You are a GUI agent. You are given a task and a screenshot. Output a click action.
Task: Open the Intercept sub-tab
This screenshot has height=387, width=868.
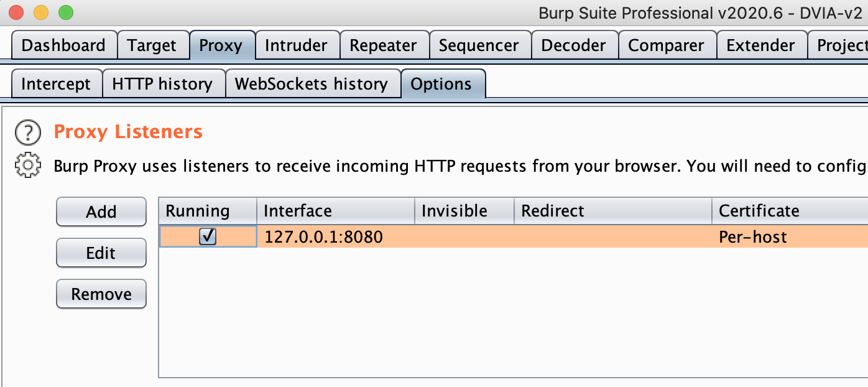coord(56,84)
